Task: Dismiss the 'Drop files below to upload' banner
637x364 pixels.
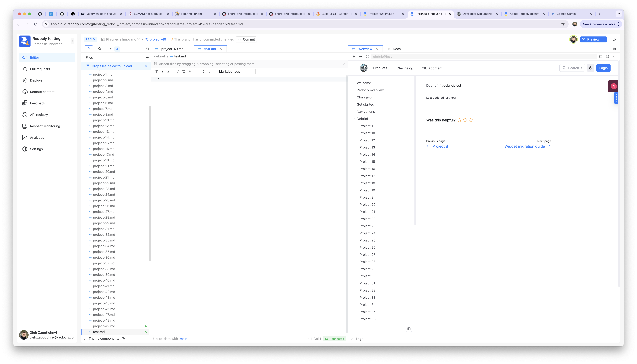Action: coord(146,66)
